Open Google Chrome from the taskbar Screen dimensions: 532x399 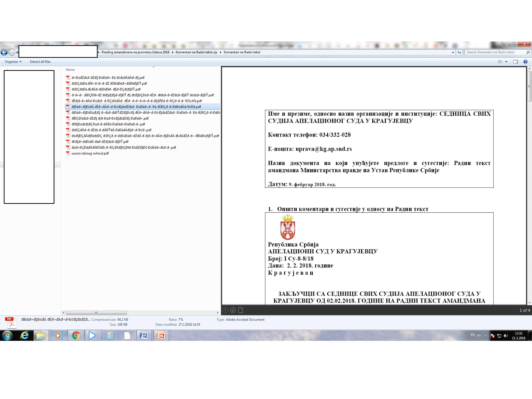click(76, 335)
